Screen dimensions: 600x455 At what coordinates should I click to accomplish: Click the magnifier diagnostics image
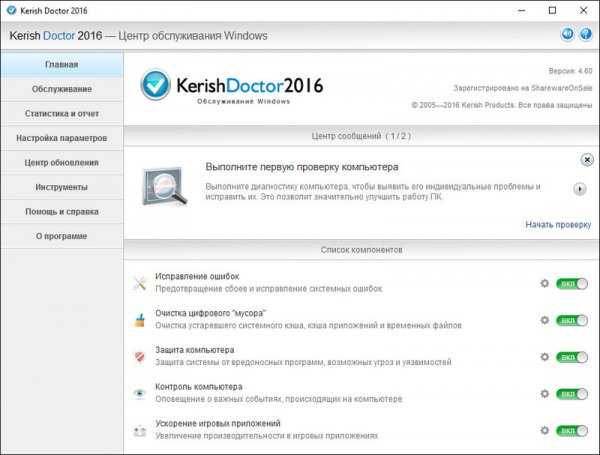[x=165, y=187]
